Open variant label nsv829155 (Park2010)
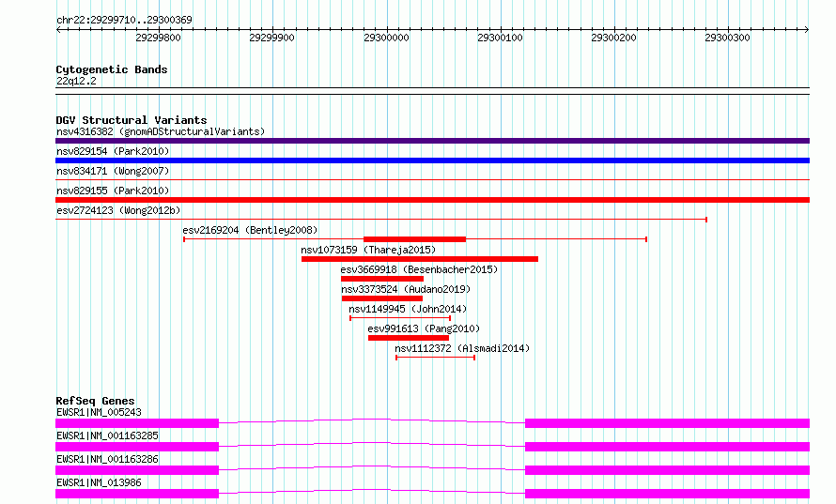The height and width of the screenshot is (504, 836). tap(113, 191)
